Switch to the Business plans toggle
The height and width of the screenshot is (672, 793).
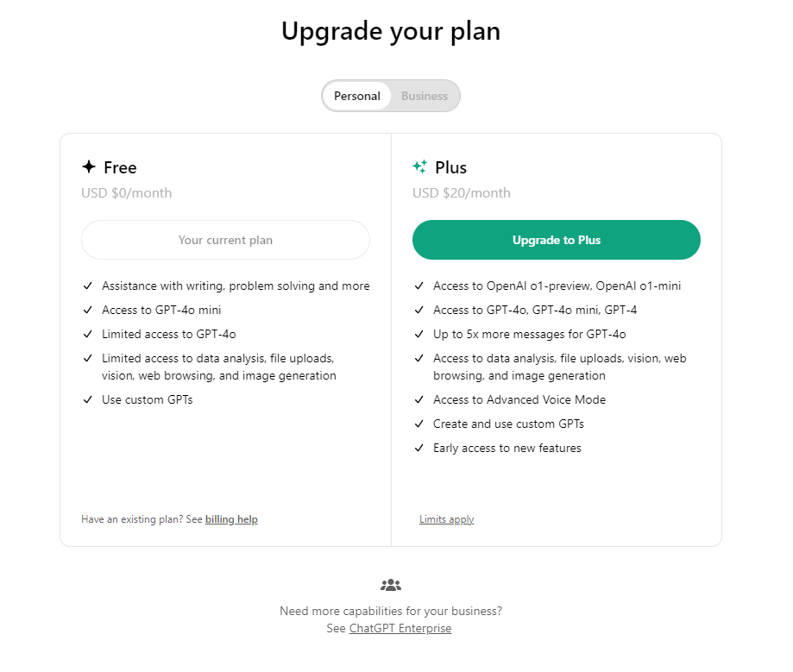[x=425, y=96]
